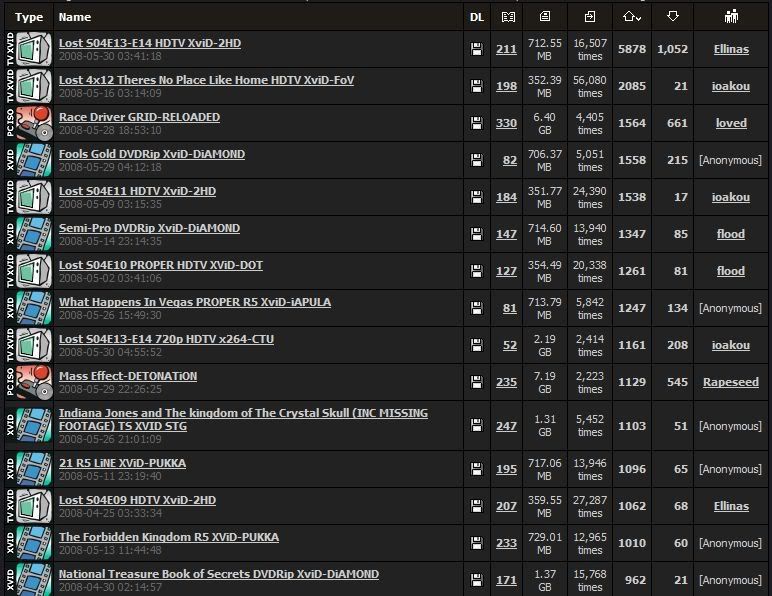This screenshot has height=596, width=772.
Task: Sort by the leechers down-arrow header icon
Action: 673,17
